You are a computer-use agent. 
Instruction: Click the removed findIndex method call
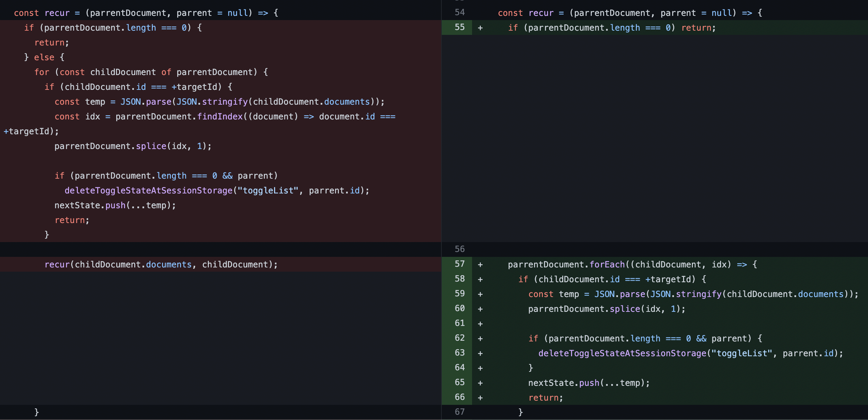pyautogui.click(x=219, y=117)
